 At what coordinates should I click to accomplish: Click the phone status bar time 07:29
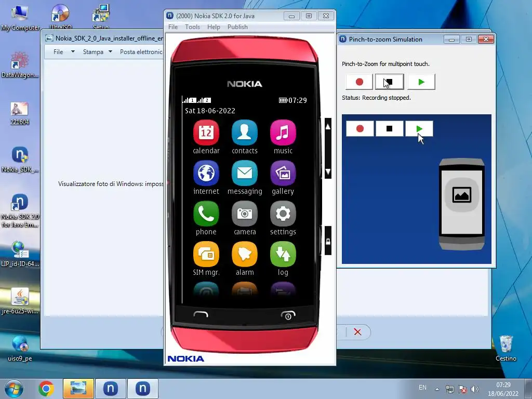click(298, 100)
